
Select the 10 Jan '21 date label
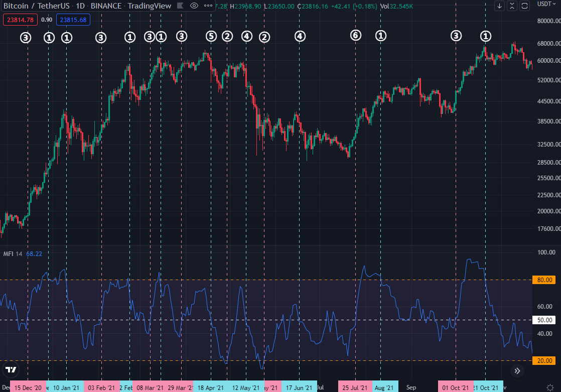66,387
